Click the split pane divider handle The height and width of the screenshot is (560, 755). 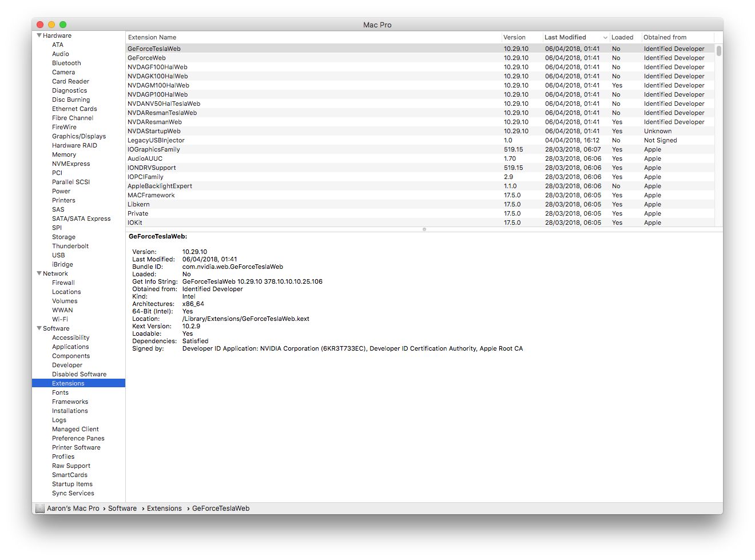pyautogui.click(x=424, y=229)
